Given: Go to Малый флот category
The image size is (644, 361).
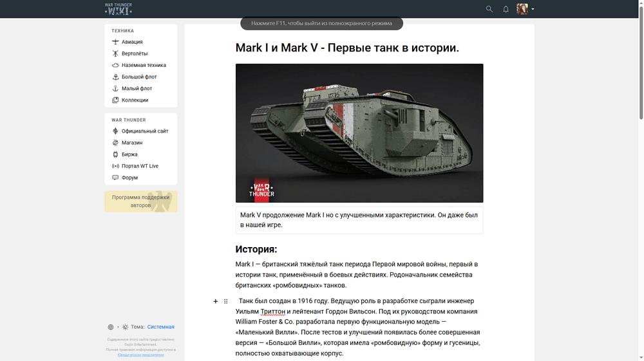Looking at the screenshot, I should [137, 88].
